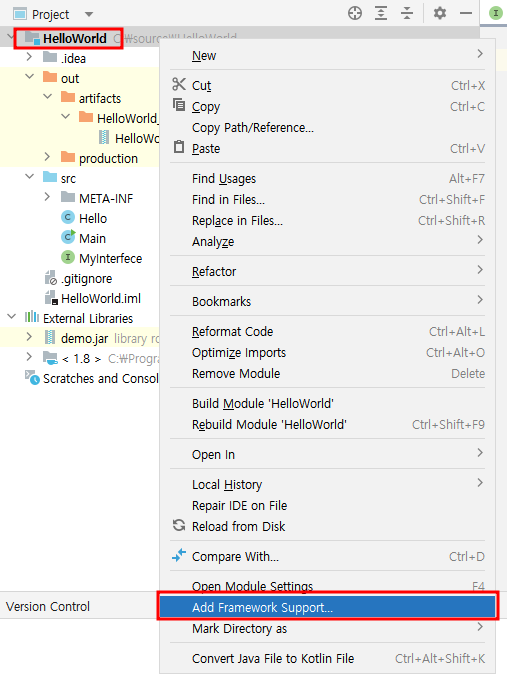507x684 pixels.
Task: Click the HelloWorld.iml file icon
Action: click(x=51, y=298)
